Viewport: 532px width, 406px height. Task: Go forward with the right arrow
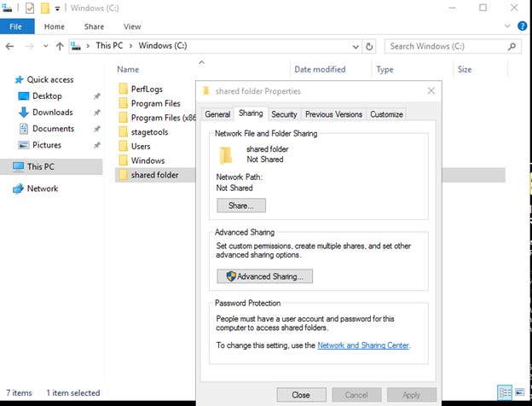pos(30,46)
